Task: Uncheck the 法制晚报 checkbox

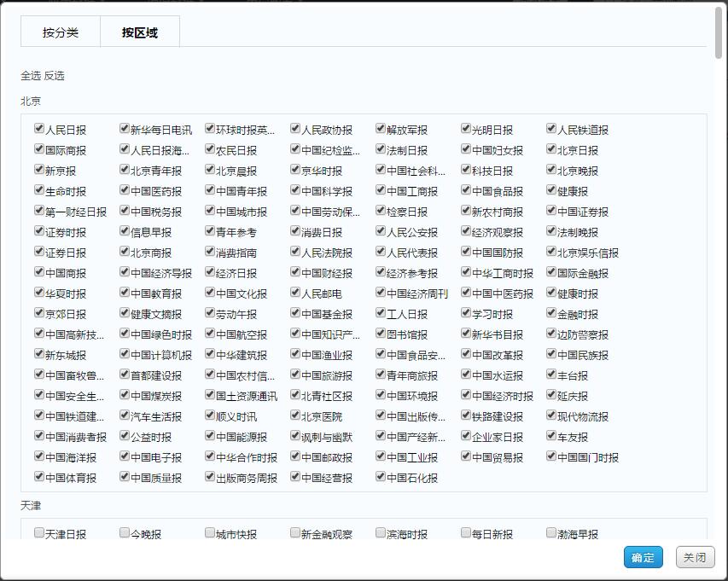Action: [x=551, y=230]
